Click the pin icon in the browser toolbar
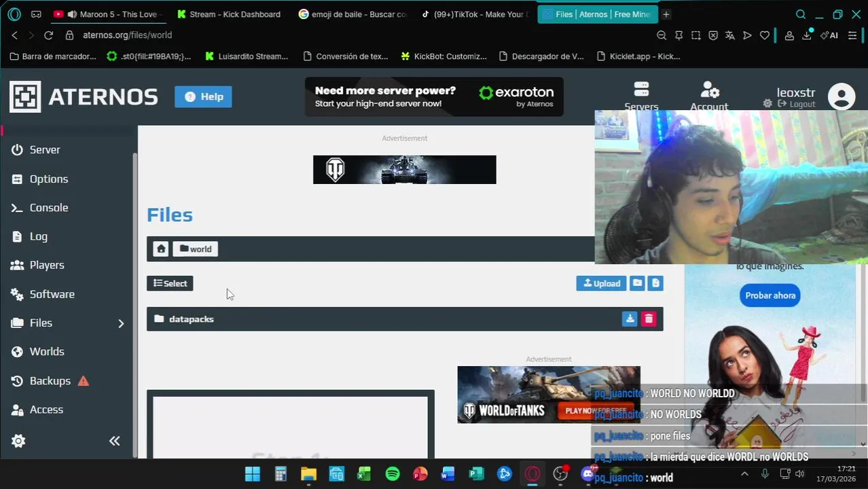This screenshot has height=489, width=868. (x=679, y=35)
